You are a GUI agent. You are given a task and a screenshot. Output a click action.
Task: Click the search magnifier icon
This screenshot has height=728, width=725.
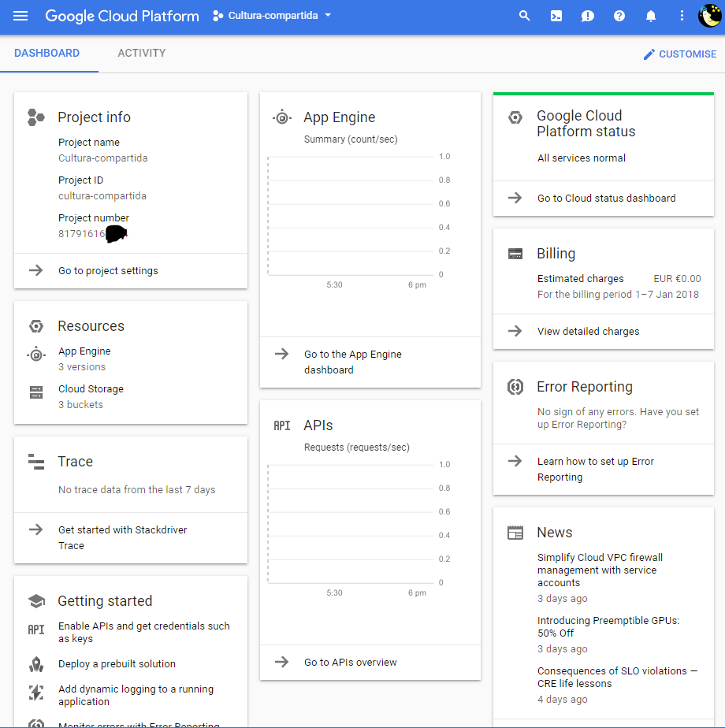pyautogui.click(x=524, y=16)
